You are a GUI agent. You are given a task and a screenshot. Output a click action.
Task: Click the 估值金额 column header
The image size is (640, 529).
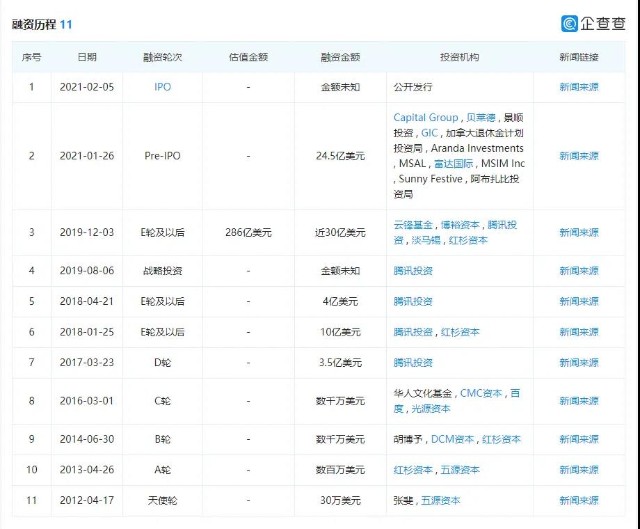pos(248,57)
